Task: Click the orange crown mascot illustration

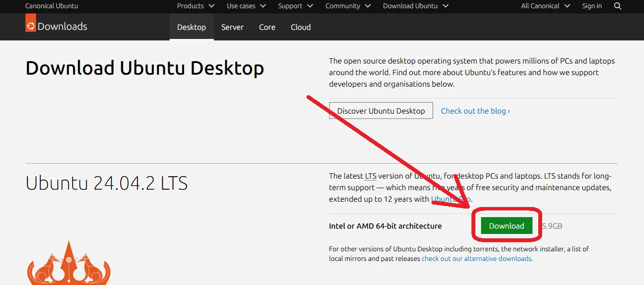Action: [x=69, y=265]
